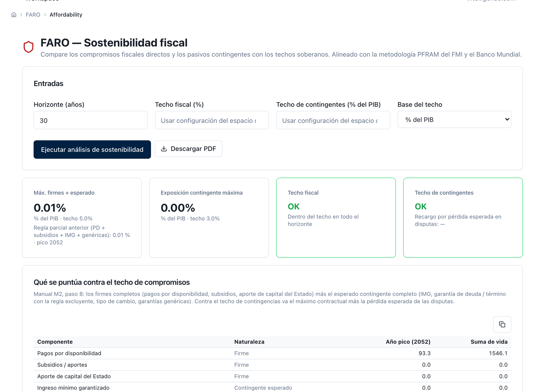
Task: Click the 0.01% headline value
Action: pyautogui.click(x=50, y=208)
